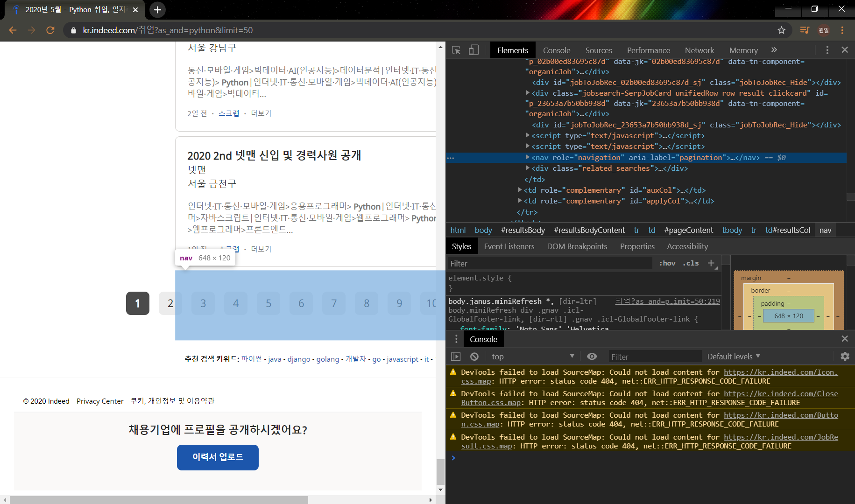855x504 pixels.
Task: Toggle the live expression eye icon
Action: pos(592,357)
